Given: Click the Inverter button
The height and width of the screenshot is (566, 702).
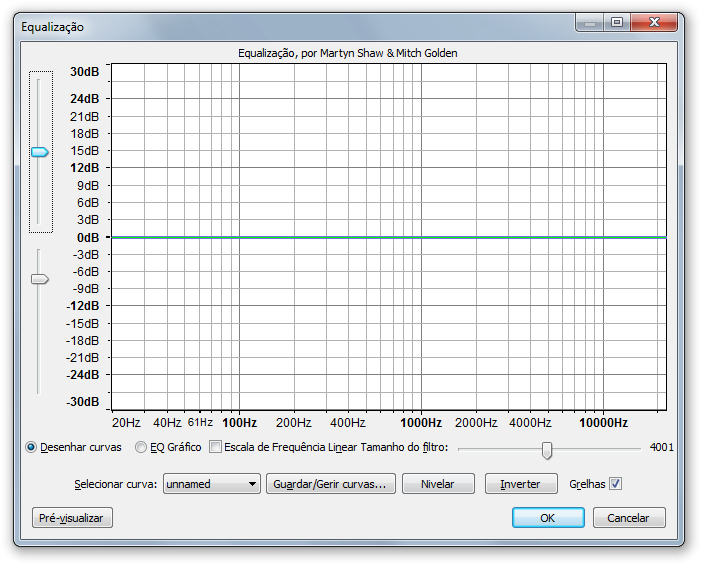Looking at the screenshot, I should [x=521, y=484].
